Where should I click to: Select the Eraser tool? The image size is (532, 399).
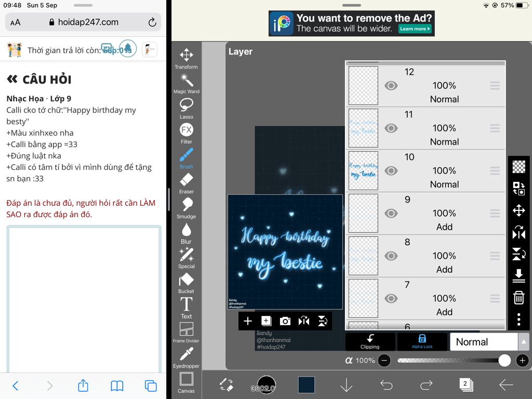[187, 183]
